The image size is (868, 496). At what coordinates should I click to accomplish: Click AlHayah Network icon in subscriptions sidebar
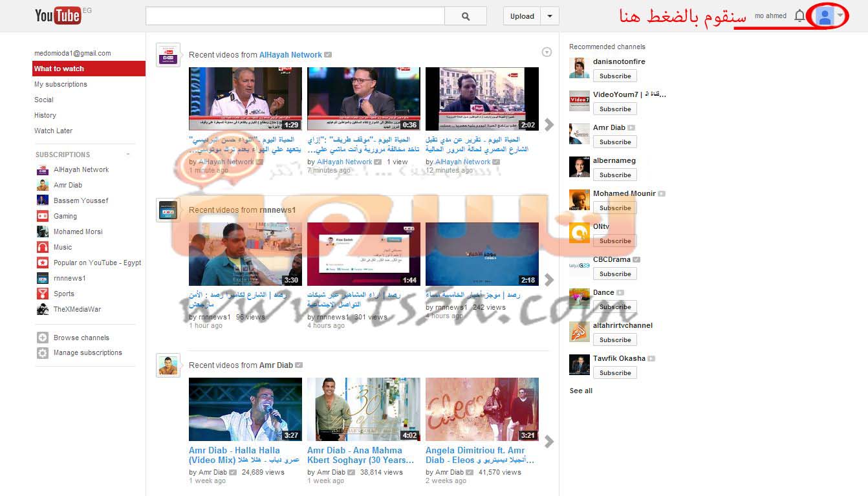[x=42, y=169]
